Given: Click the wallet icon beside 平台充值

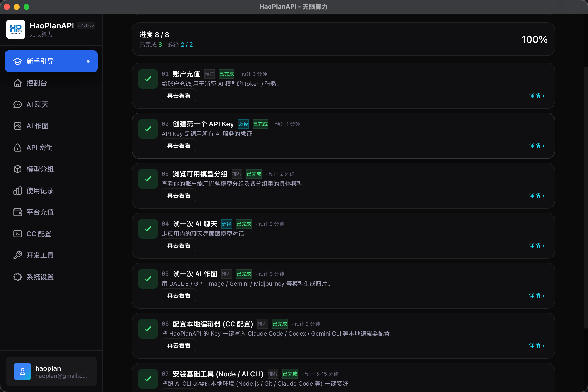Looking at the screenshot, I should tap(17, 212).
